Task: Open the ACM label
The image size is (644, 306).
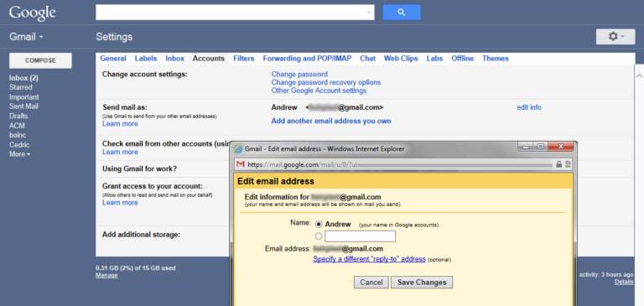Action: (x=17, y=126)
